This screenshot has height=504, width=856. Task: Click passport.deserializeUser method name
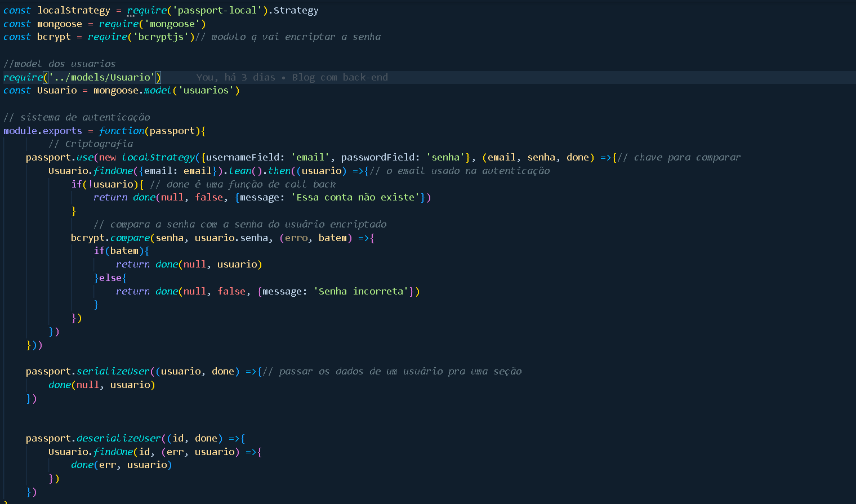tap(119, 438)
